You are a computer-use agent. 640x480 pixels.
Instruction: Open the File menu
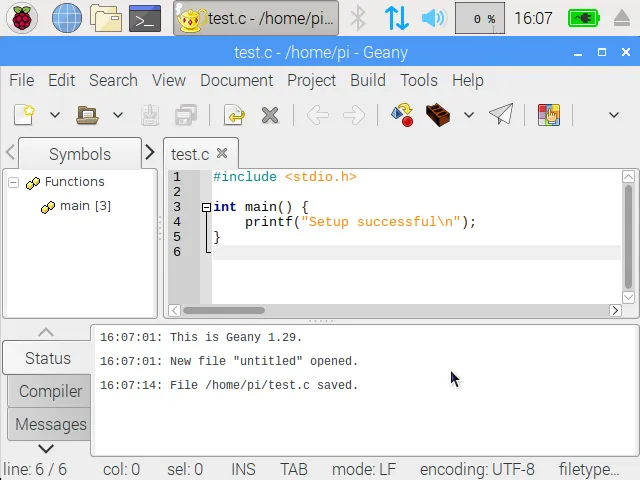tap(22, 80)
